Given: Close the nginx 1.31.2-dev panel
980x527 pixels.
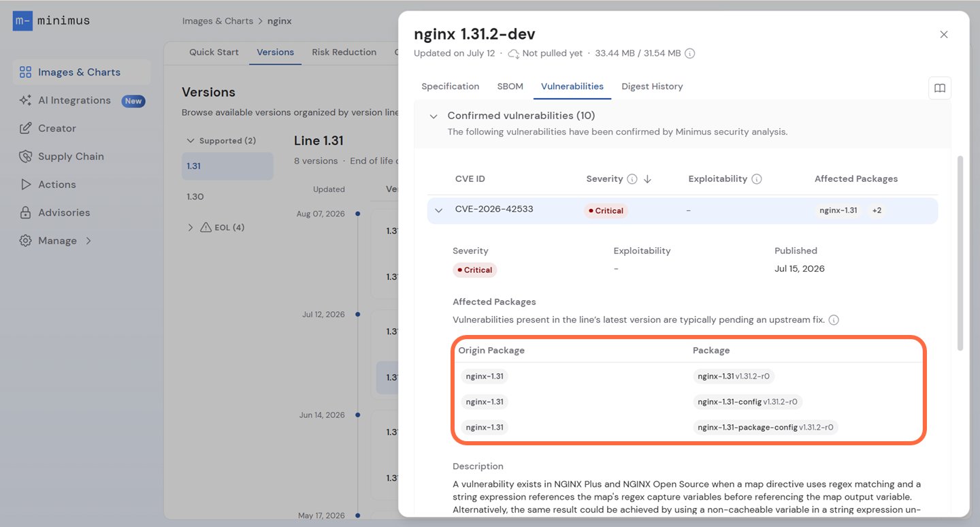Looking at the screenshot, I should click(x=944, y=35).
